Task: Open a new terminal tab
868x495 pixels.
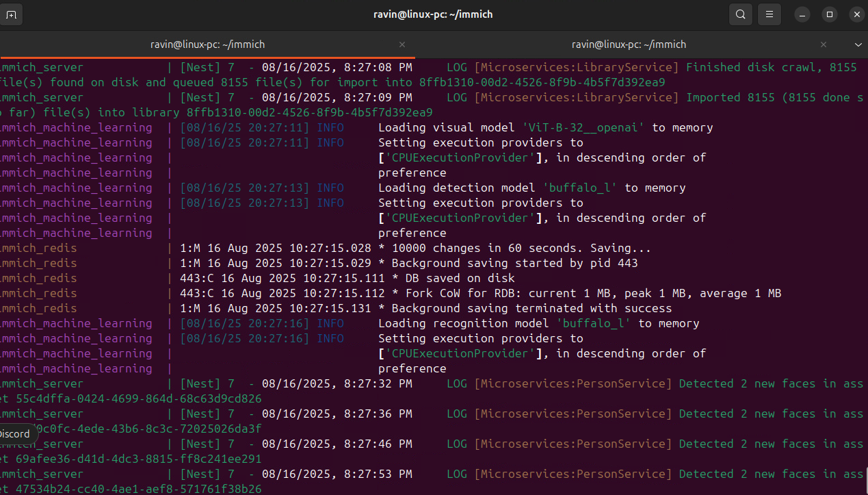Action: pos(12,14)
